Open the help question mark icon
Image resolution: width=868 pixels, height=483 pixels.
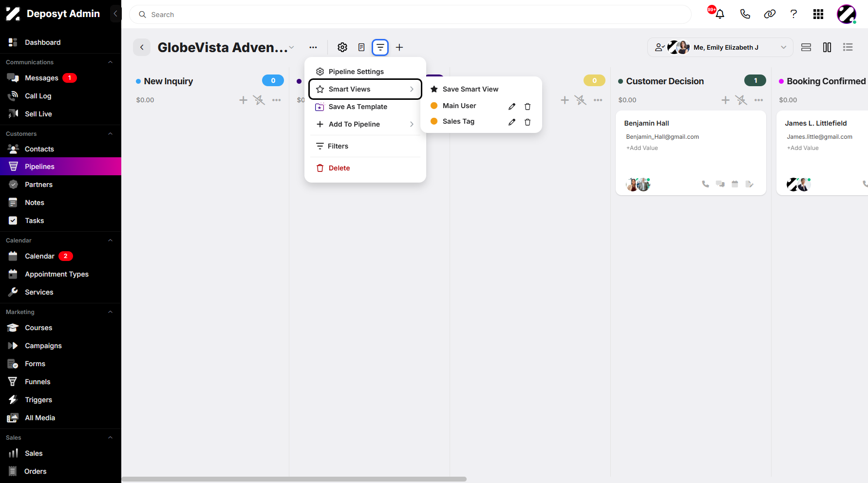pos(793,14)
